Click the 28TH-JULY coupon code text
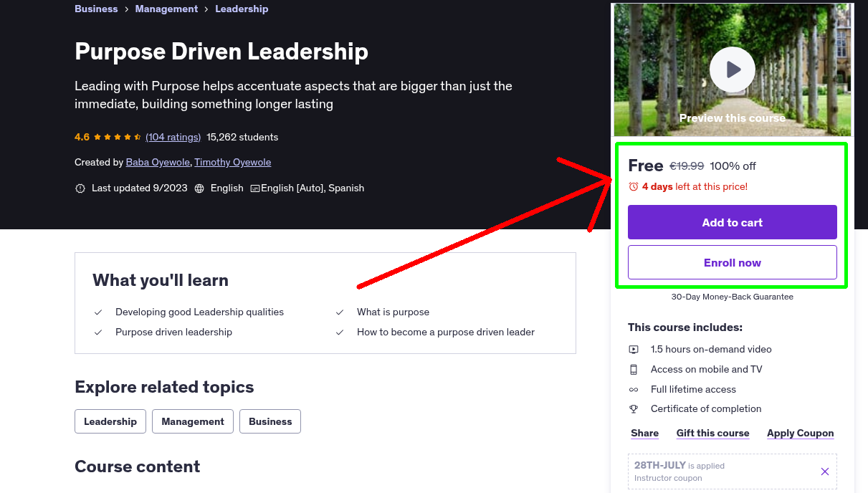Viewport: 868px width, 493px height. click(x=660, y=466)
